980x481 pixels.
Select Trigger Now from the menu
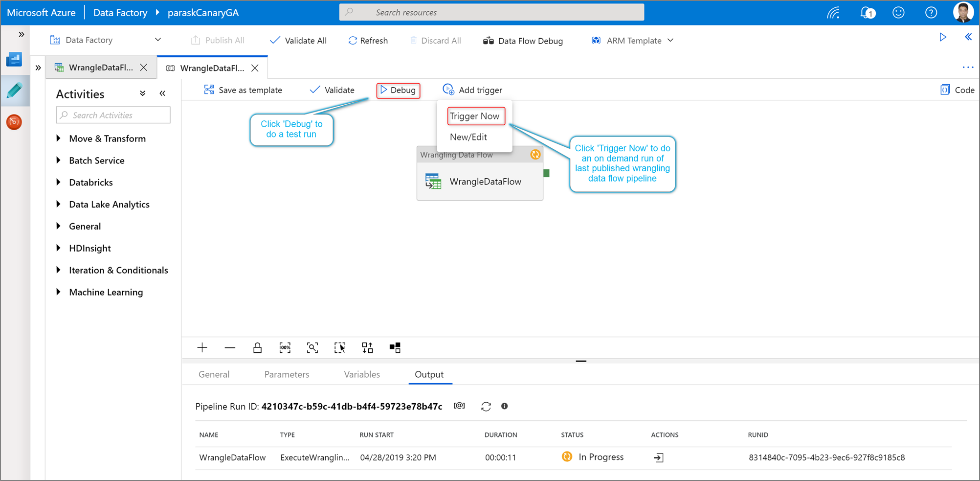click(475, 116)
